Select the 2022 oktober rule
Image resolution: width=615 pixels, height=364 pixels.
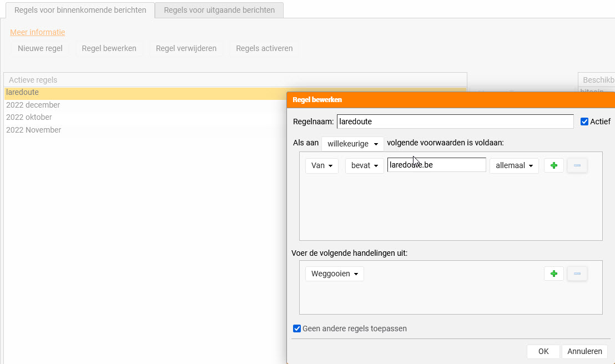pos(145,117)
